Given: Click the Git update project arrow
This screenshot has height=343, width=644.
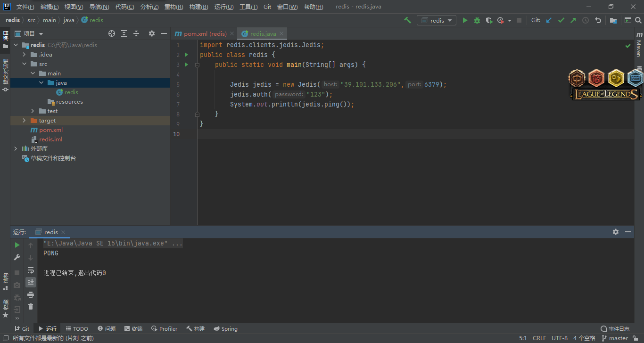Looking at the screenshot, I should point(549,20).
